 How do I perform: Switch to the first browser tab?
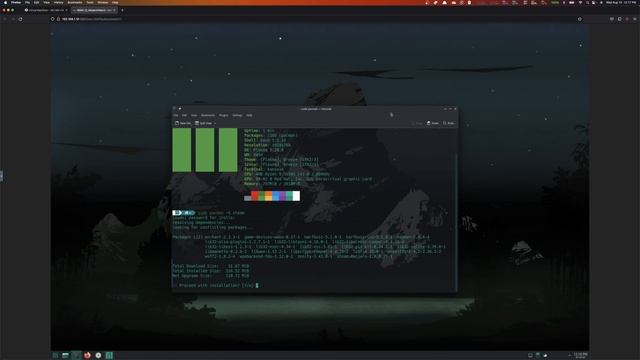[x=46, y=10]
